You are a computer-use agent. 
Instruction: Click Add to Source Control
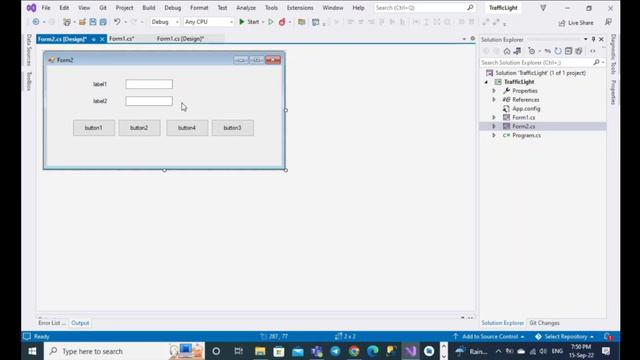pos(488,336)
